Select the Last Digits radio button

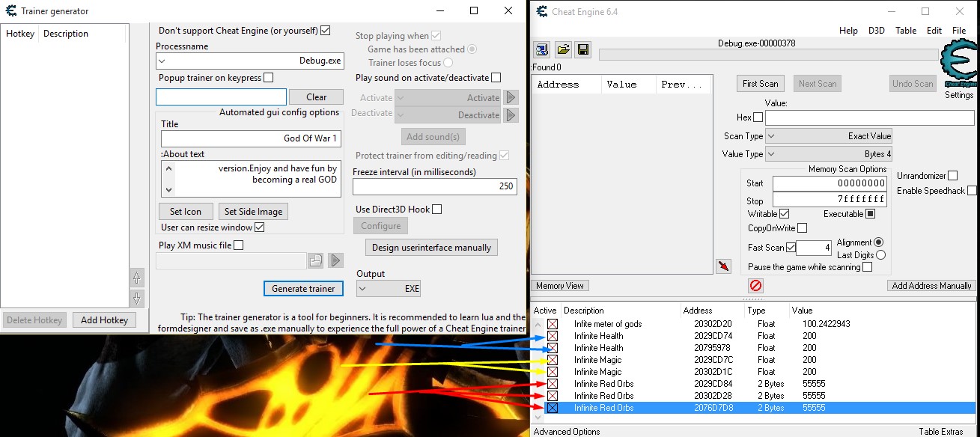pyautogui.click(x=880, y=255)
